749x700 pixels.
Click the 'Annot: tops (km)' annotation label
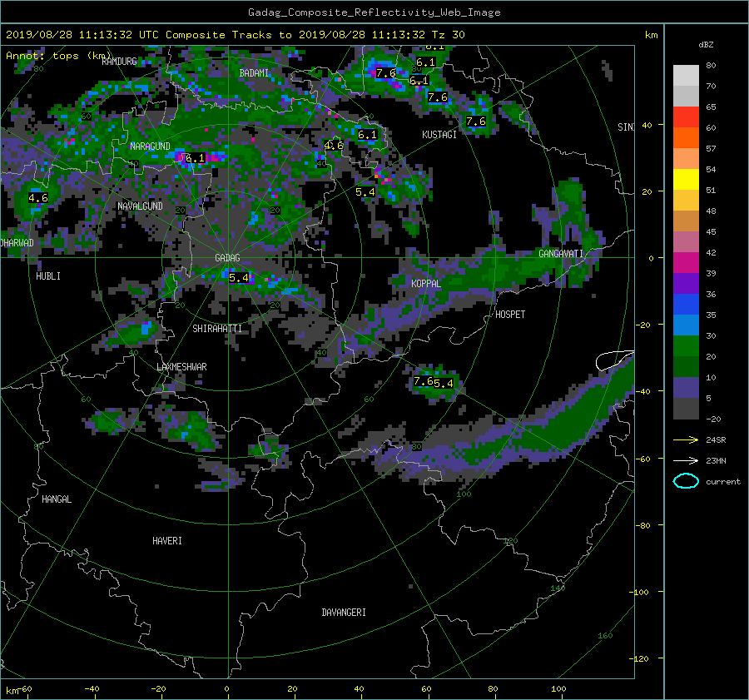(58, 56)
